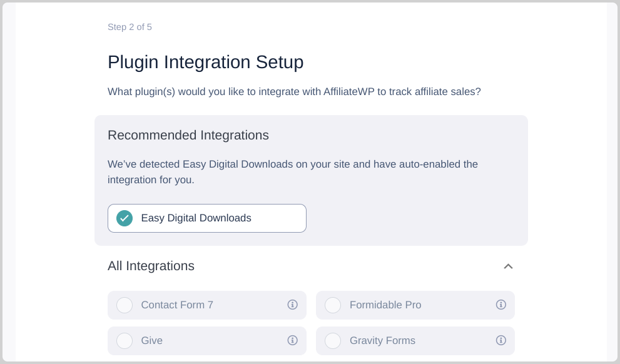Select the Give label

click(152, 341)
